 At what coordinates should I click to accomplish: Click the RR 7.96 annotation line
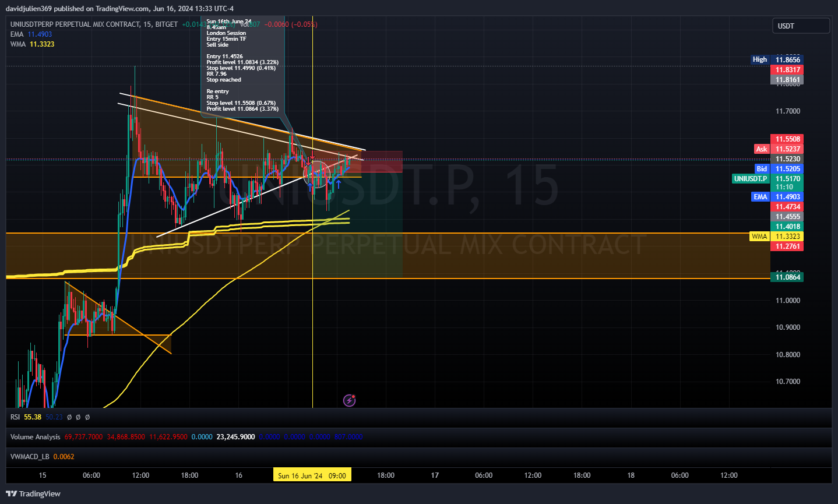(x=216, y=74)
